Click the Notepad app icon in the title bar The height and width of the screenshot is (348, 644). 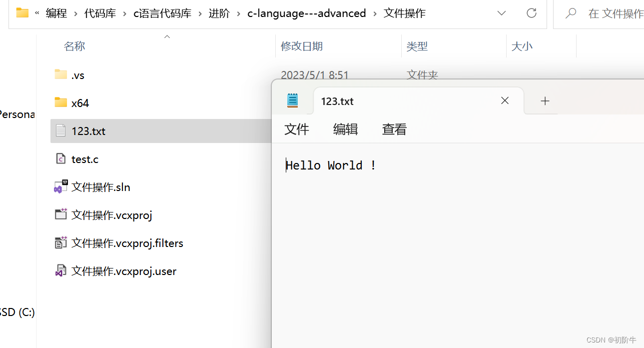click(292, 100)
